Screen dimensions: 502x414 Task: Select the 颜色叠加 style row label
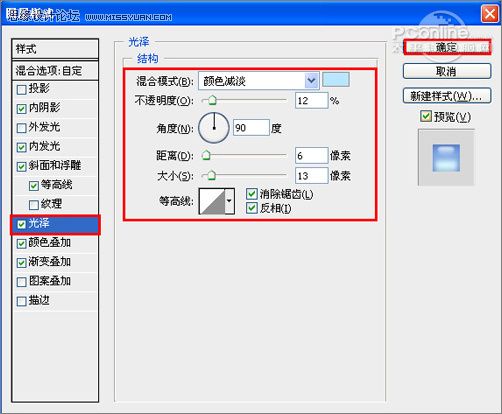50,242
